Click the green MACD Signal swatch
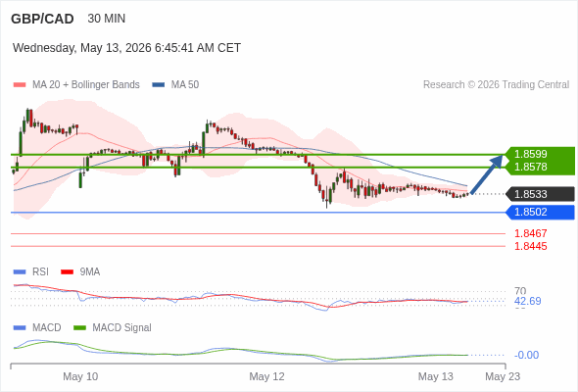The image size is (578, 392). click(79, 328)
